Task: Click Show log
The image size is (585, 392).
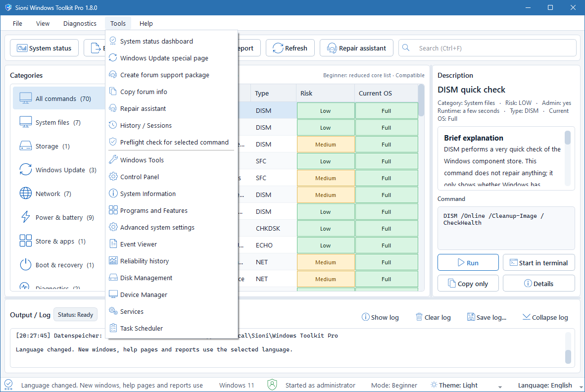Action: tap(380, 317)
